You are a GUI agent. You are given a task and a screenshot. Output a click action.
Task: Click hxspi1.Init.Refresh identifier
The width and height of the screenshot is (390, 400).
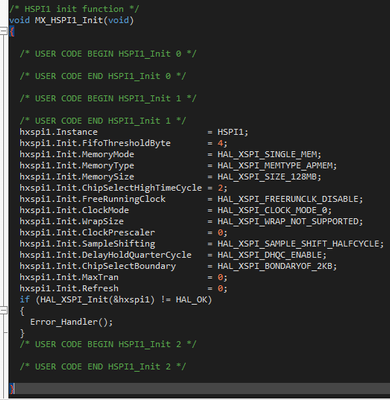click(69, 288)
